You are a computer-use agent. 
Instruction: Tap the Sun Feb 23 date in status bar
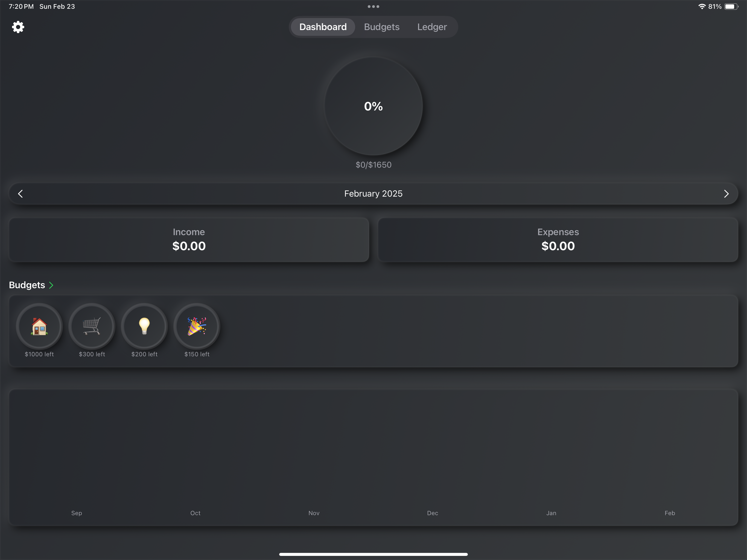[57, 6]
